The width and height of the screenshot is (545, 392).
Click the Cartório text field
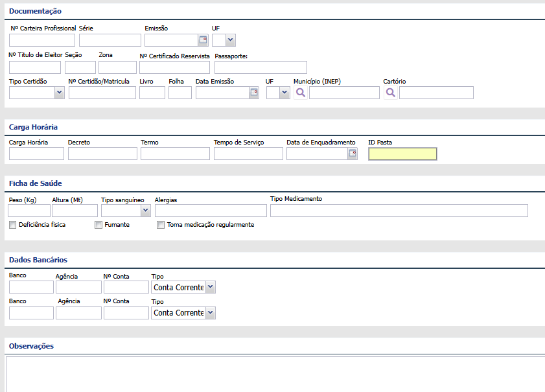coord(436,93)
